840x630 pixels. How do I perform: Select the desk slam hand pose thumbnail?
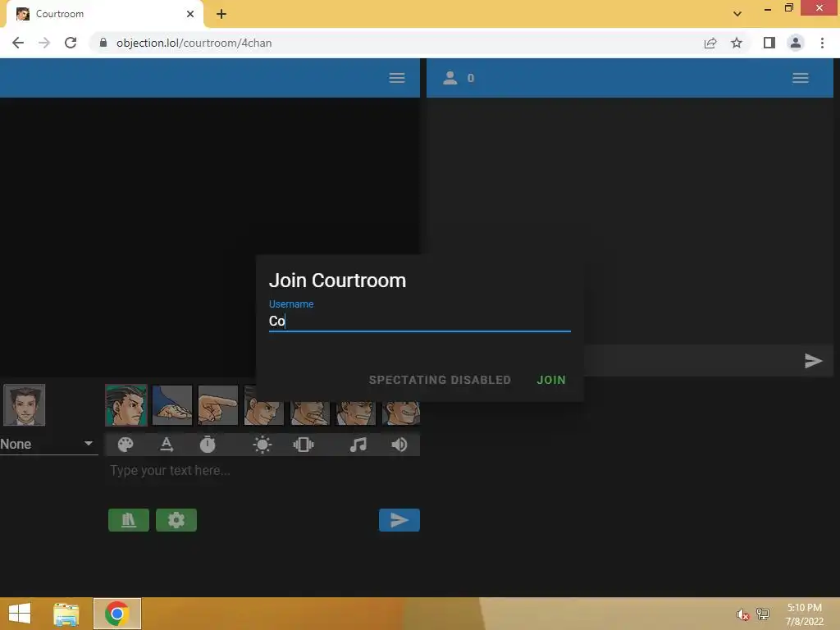[172, 405]
